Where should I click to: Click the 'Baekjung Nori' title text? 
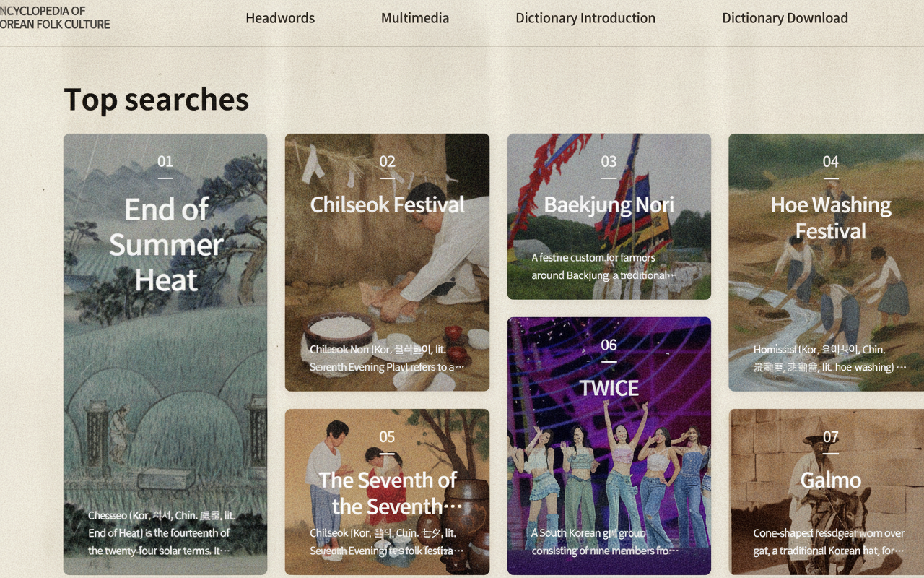[609, 205]
